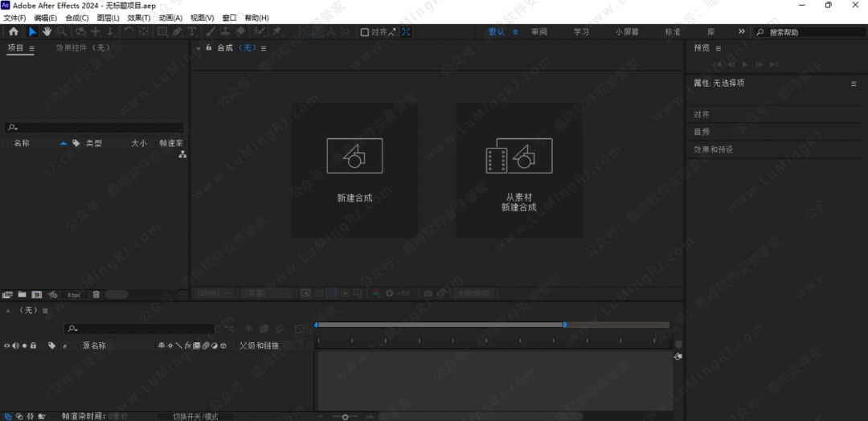Take snapshot with camera icon
The width and height of the screenshot is (868, 421).
[x=428, y=293]
